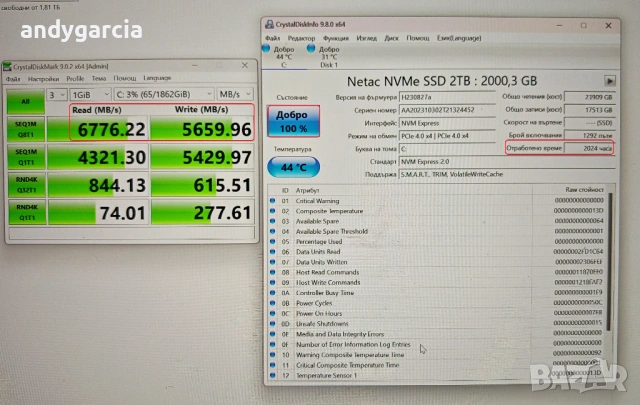Open Profile menu in CrystalDiskMark
Screen dimensions: 640x405
point(75,78)
